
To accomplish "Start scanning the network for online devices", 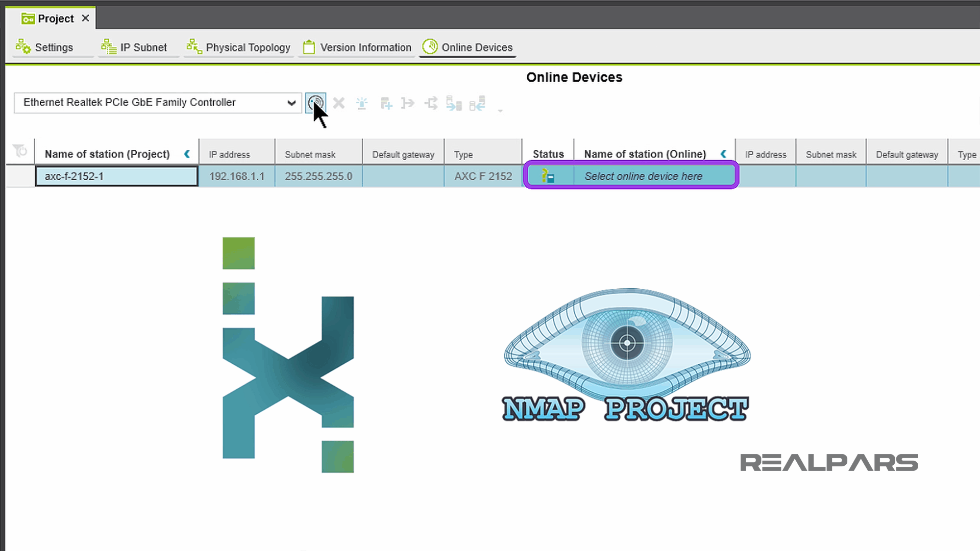I will pos(315,103).
